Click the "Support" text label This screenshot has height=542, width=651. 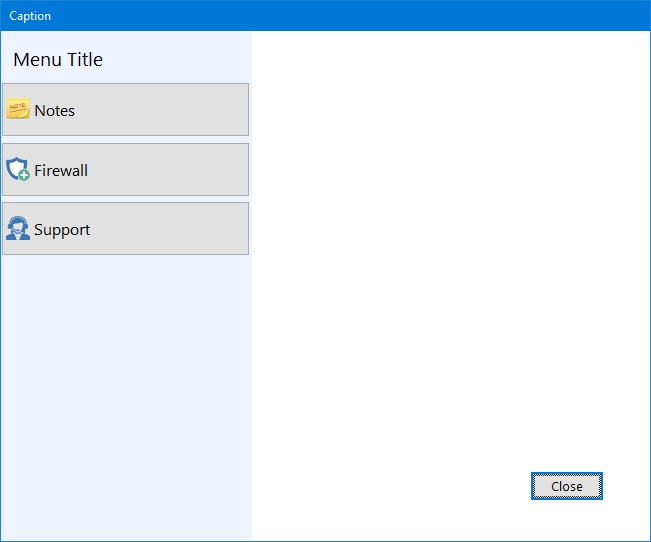point(62,230)
